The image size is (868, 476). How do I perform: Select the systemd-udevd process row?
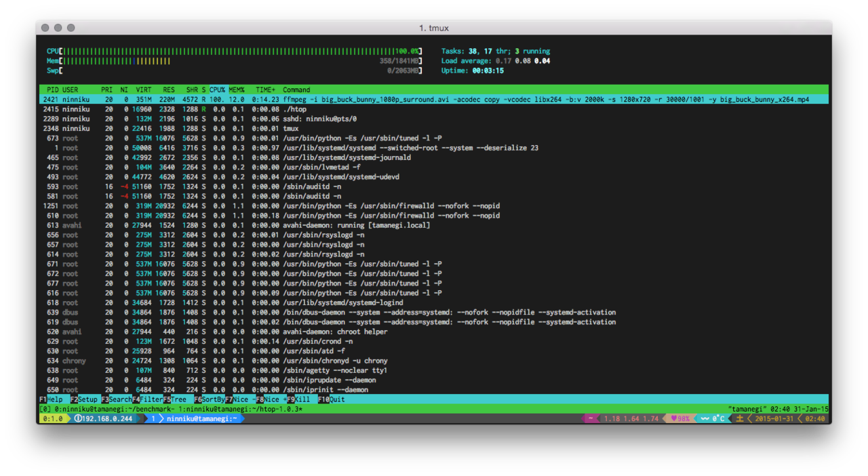(x=434, y=177)
